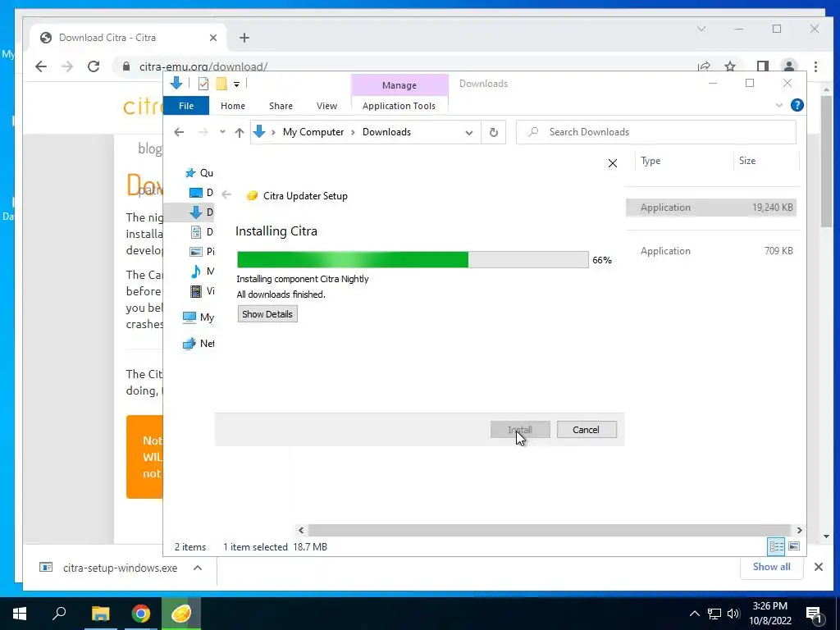The height and width of the screenshot is (630, 840).
Task: Switch to Chrome from taskbar
Action: tap(141, 614)
